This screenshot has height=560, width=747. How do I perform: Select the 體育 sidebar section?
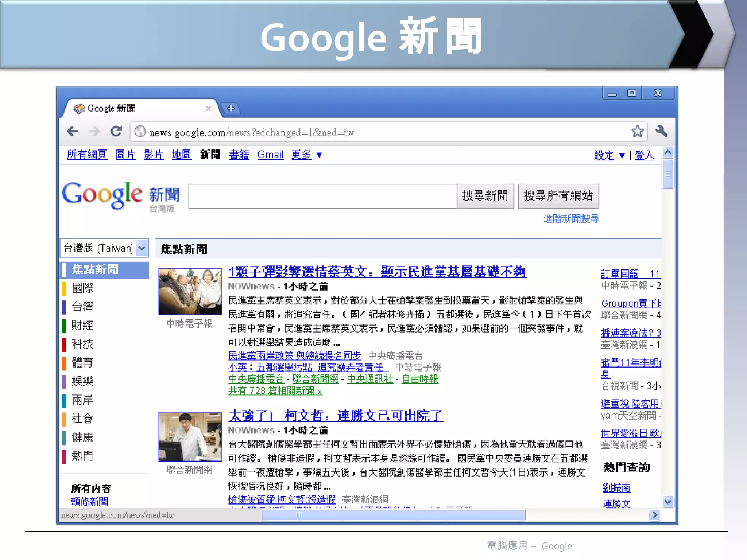tap(82, 363)
